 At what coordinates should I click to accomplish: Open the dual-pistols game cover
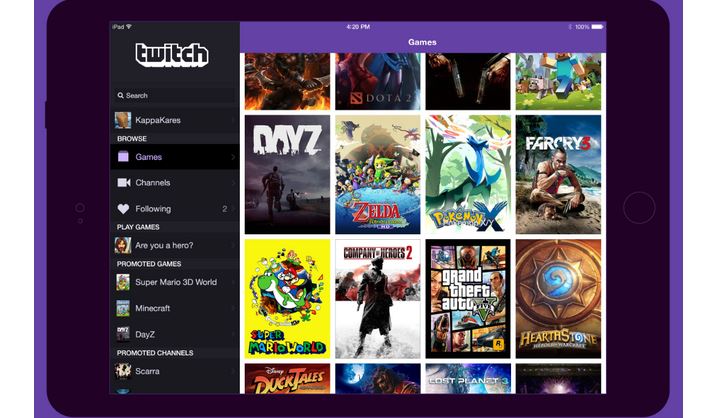[468, 81]
